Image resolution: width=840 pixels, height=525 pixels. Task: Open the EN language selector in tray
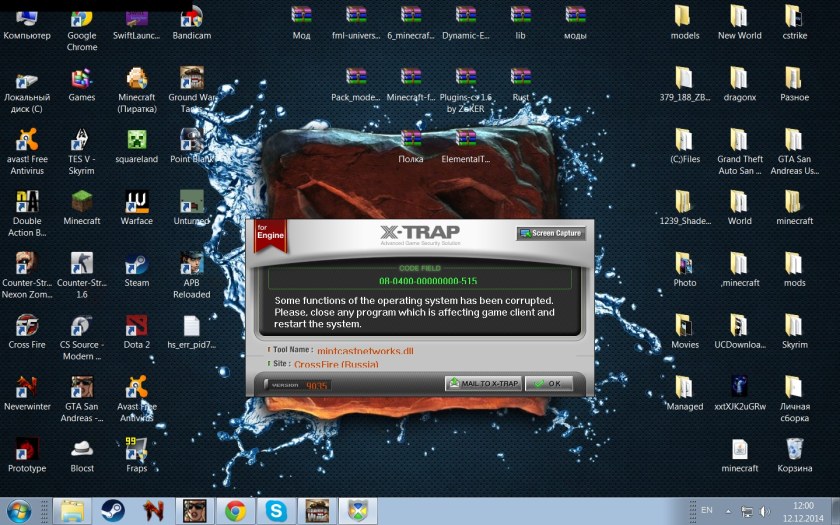coord(707,510)
